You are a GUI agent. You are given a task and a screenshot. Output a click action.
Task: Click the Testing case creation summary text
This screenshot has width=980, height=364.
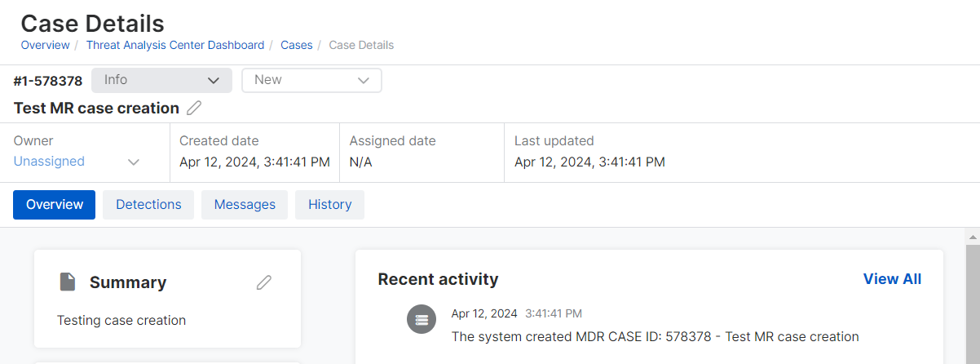pyautogui.click(x=121, y=320)
